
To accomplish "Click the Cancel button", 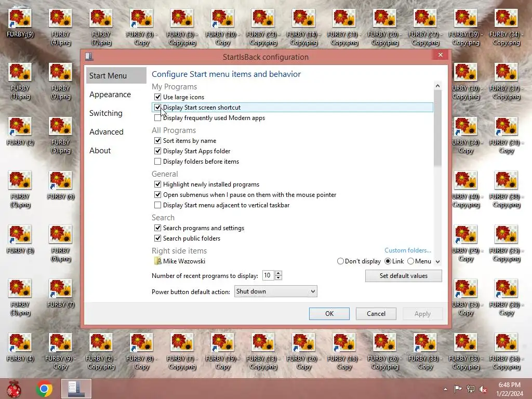I will [x=376, y=314].
